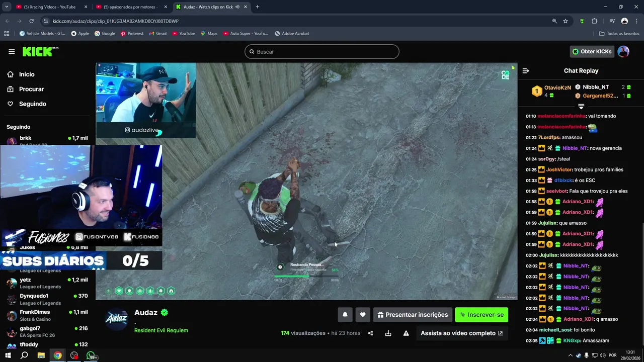644x362 pixels.
Task: Reload the page
Action: click(31, 21)
